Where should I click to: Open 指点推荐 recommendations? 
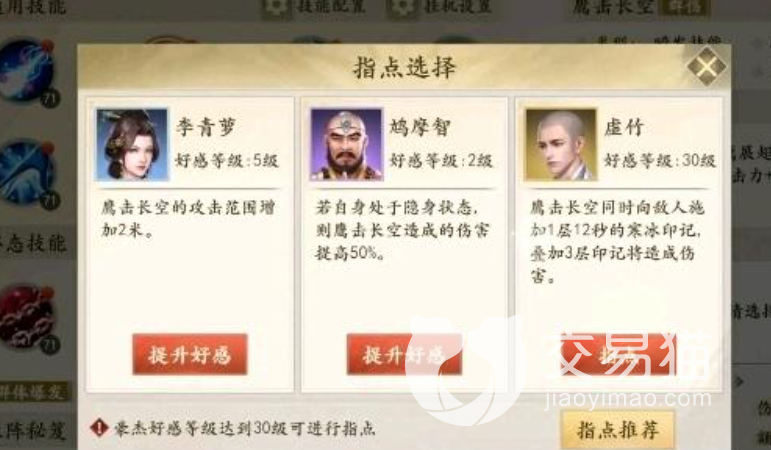point(618,430)
